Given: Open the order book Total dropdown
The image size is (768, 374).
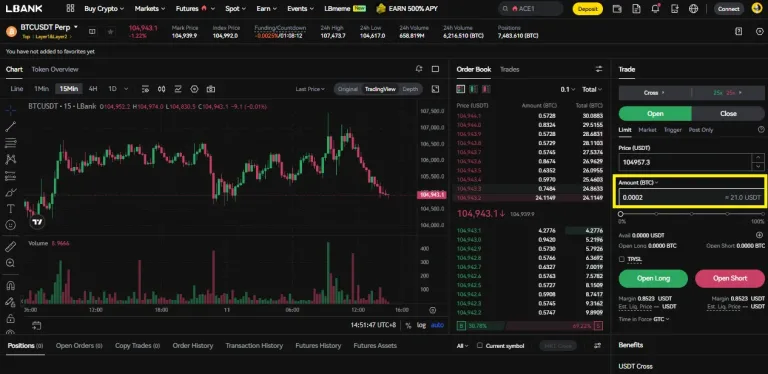Looking at the screenshot, I should tap(592, 90).
